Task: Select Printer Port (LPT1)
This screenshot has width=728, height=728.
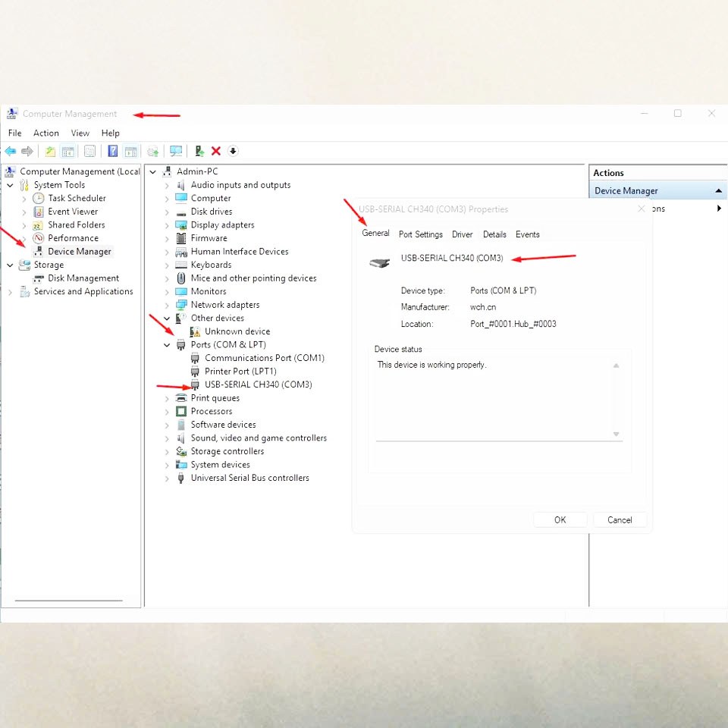Action: 240,372
